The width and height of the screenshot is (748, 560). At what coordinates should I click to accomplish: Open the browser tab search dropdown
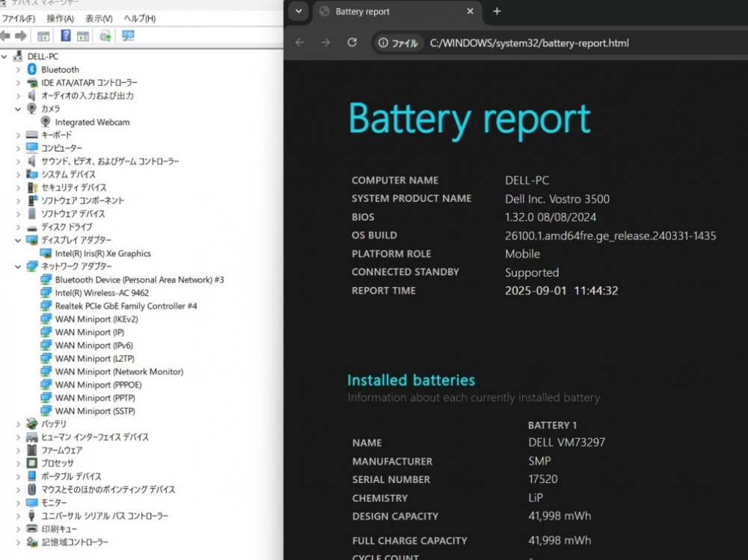298,11
